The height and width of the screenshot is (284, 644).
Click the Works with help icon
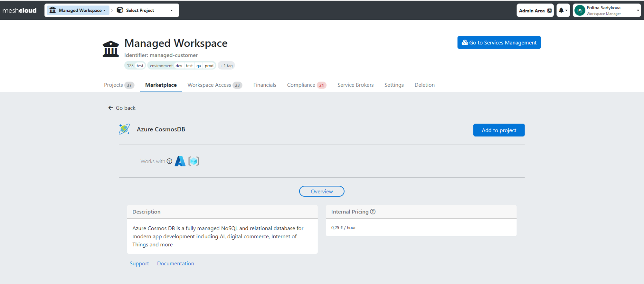[169, 161]
